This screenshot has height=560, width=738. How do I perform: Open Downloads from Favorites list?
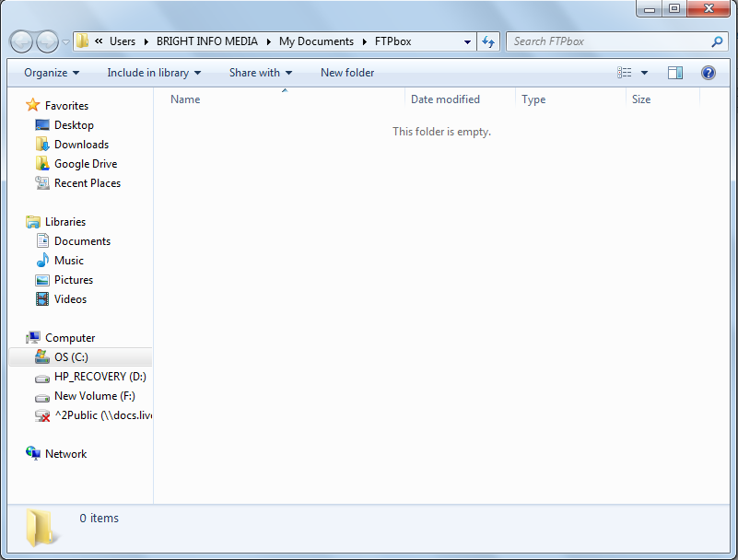pos(81,145)
